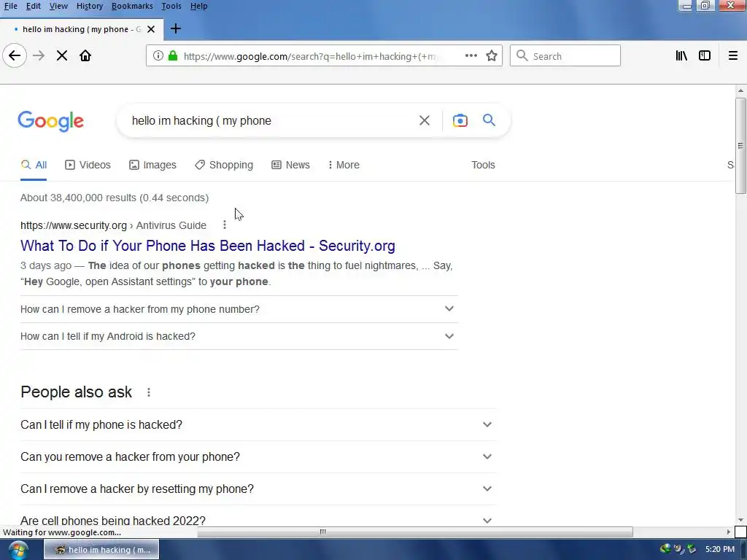The height and width of the screenshot is (560, 747).
Task: Expand 'Can I tell if my phone is hacked?'
Action: click(x=258, y=424)
